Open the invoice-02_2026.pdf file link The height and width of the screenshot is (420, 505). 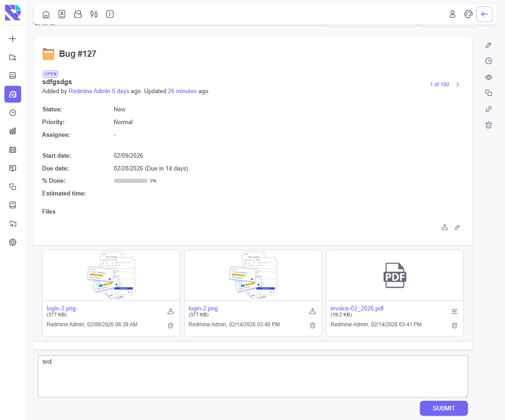pyautogui.click(x=357, y=308)
